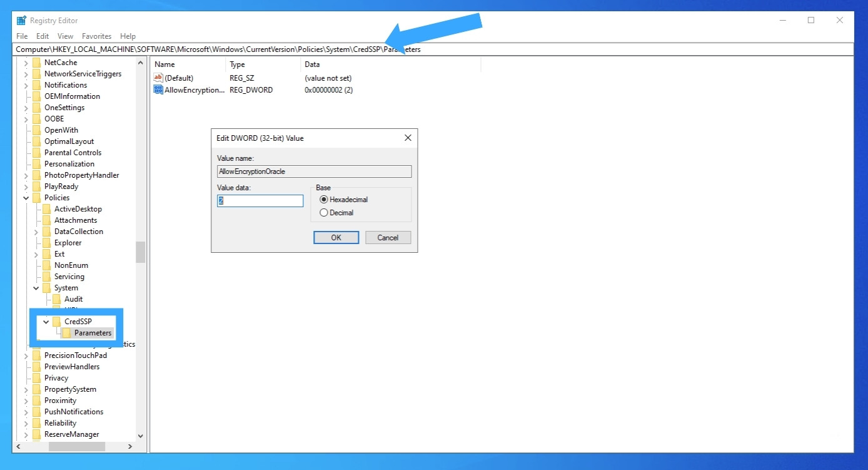Click the NetCache folder icon
This screenshot has width=868, height=470.
(x=36, y=63)
